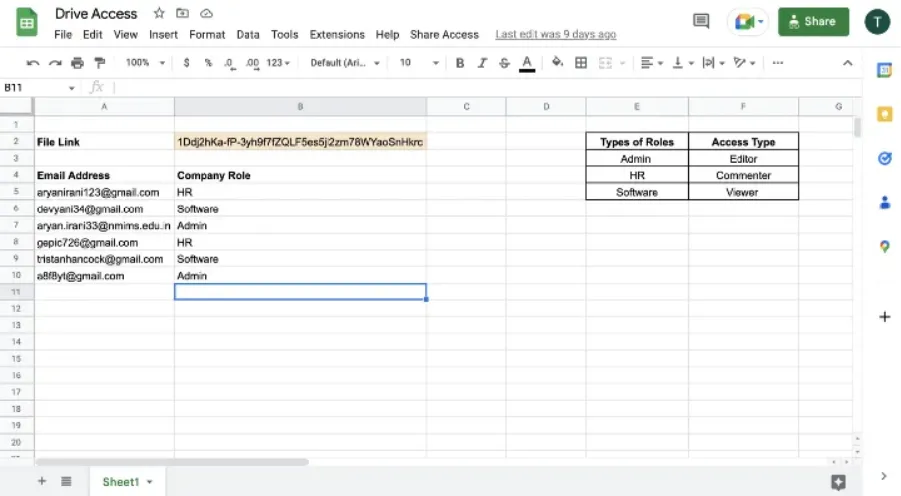
Task: Select column B header
Action: [x=301, y=106]
